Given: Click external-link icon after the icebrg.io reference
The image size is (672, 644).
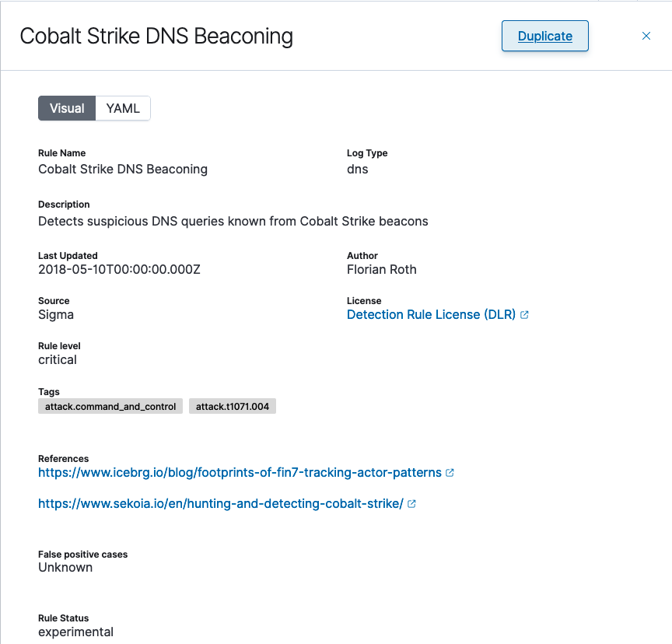Looking at the screenshot, I should 450,473.
